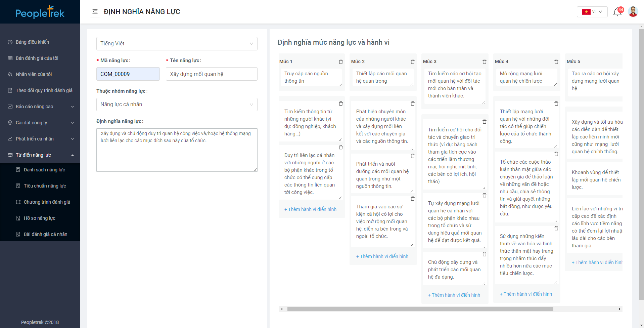The height and width of the screenshot is (328, 644).
Task: Click trash icon beside Mức 3 header
Action: [484, 62]
